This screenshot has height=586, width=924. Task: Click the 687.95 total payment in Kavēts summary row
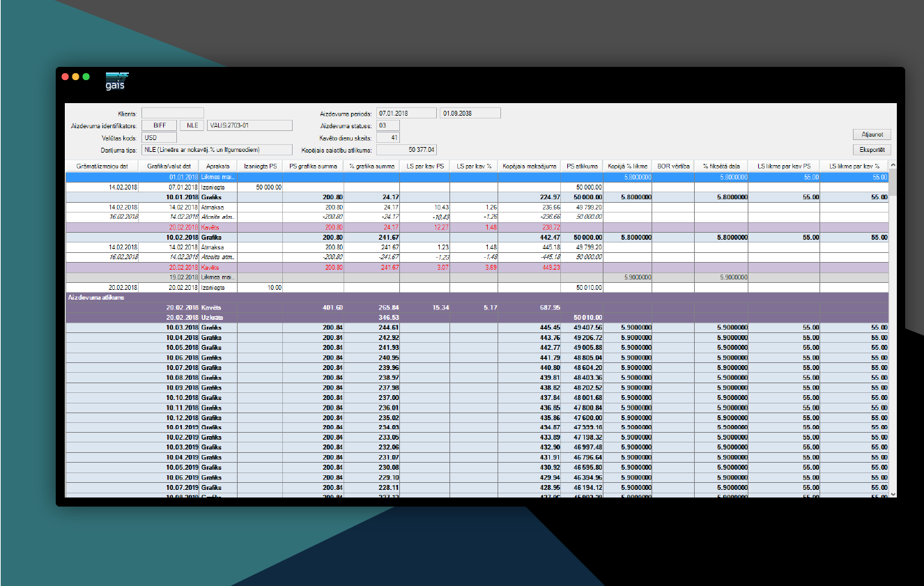click(530, 307)
